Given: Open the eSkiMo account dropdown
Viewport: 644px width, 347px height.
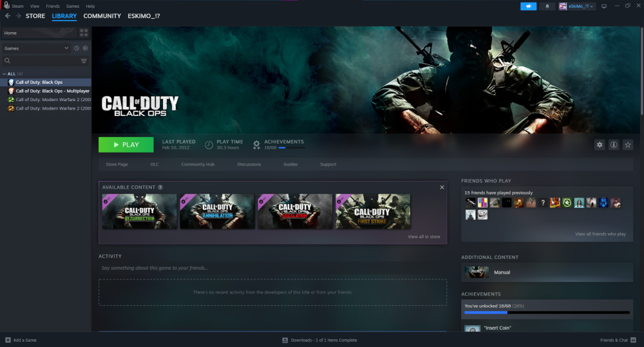Looking at the screenshot, I should coord(576,6).
